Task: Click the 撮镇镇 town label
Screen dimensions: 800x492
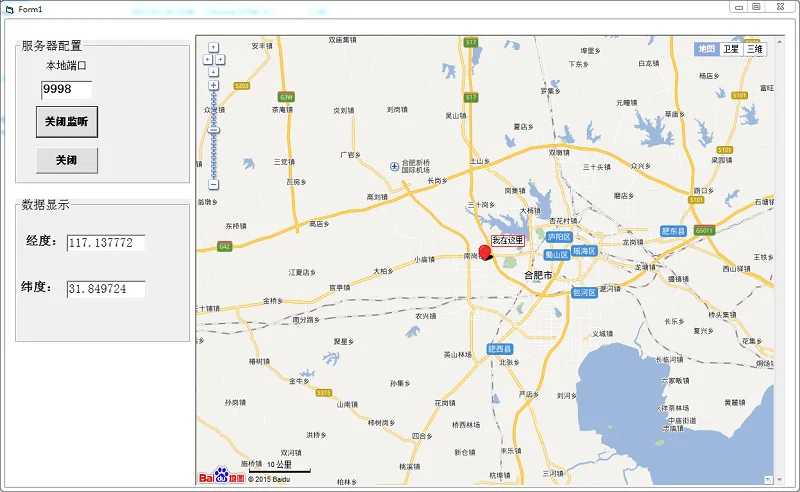Action: [679, 279]
